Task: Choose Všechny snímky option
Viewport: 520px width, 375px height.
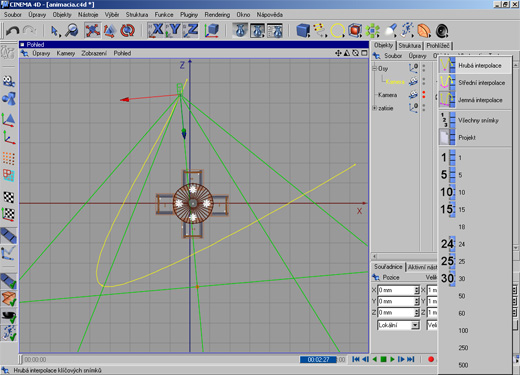Action: click(x=475, y=120)
